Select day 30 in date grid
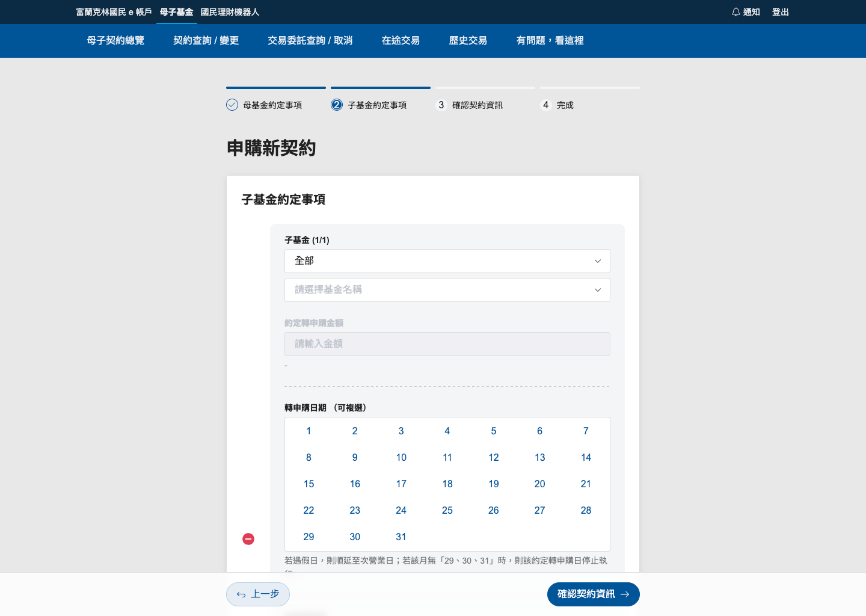The image size is (866, 616). (355, 537)
